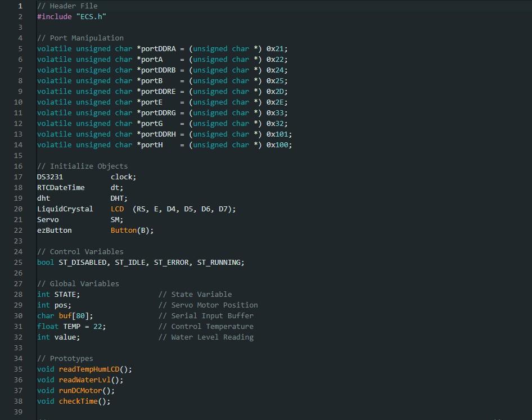This screenshot has height=420, width=532.
Task: Click line number 39 in the gutter
Action: [17, 412]
